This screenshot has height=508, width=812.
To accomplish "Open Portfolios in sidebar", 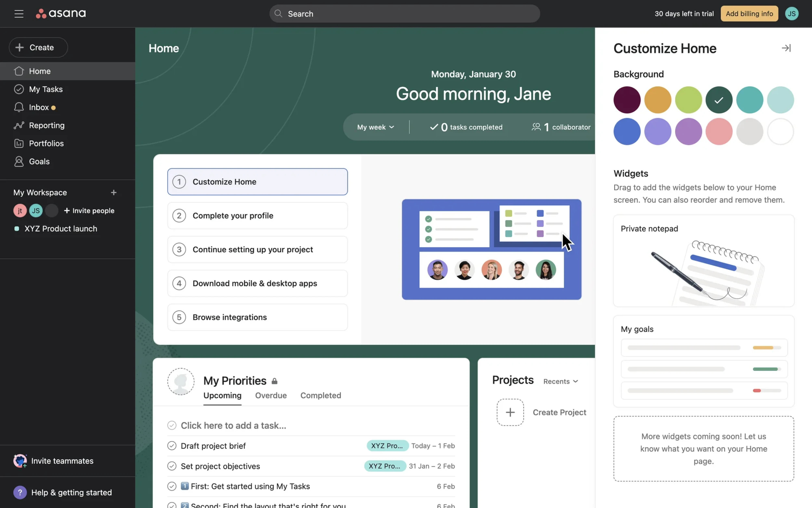I will click(67, 143).
